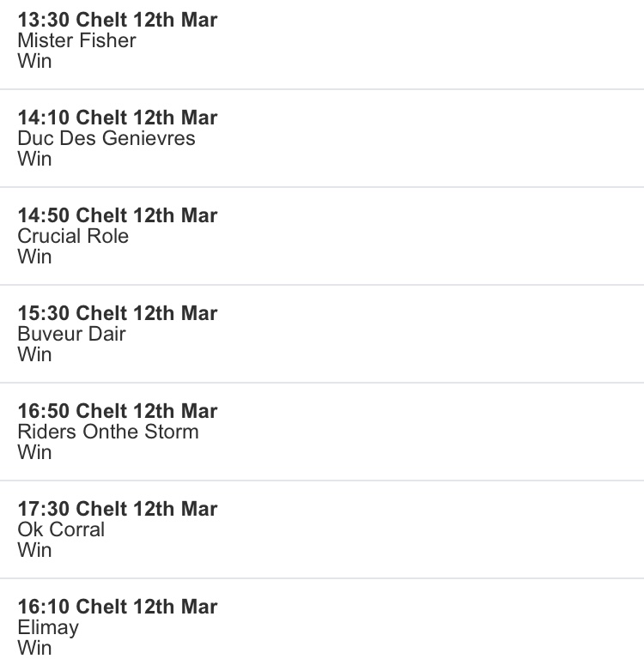Click Win under Buveur Dair

pyautogui.click(x=34, y=354)
